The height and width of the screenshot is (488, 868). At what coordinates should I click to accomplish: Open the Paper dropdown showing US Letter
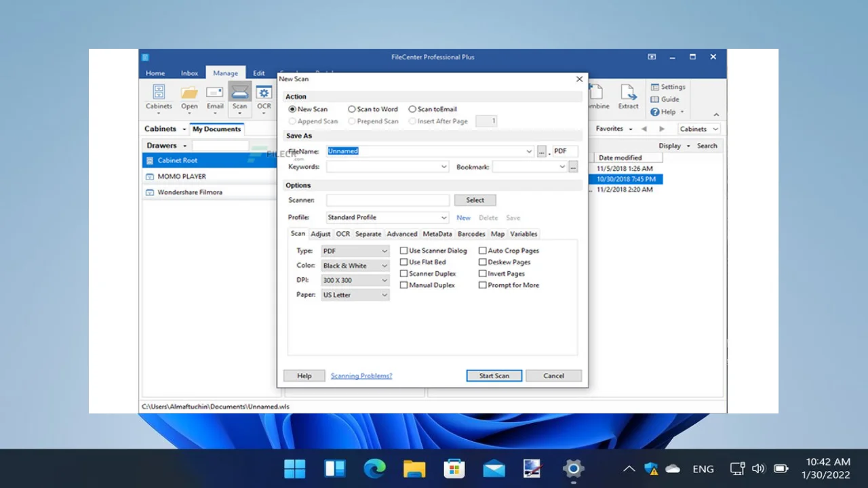click(355, 296)
